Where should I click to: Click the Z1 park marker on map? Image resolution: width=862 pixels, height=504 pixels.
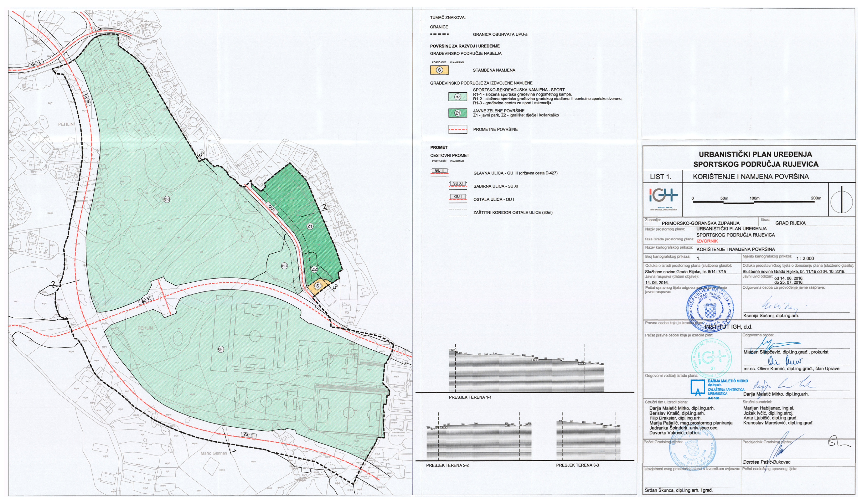(310, 226)
